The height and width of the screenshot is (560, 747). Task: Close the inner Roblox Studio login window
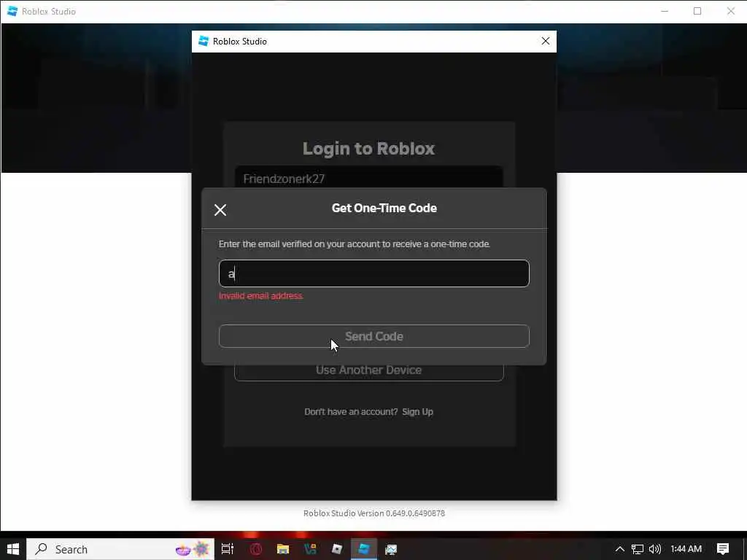pos(546,42)
